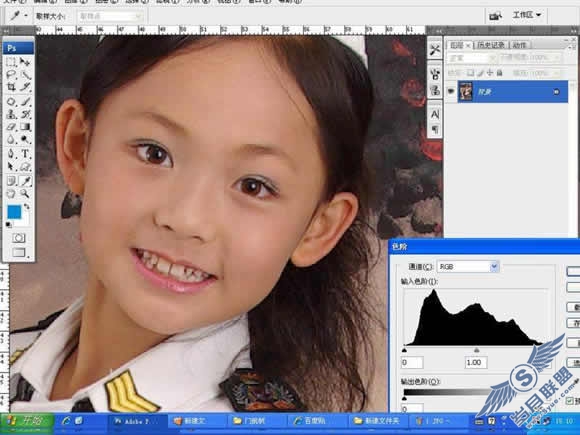Select the Eyedropper tool in the toolbox
The width and height of the screenshot is (580, 435).
[x=25, y=181]
